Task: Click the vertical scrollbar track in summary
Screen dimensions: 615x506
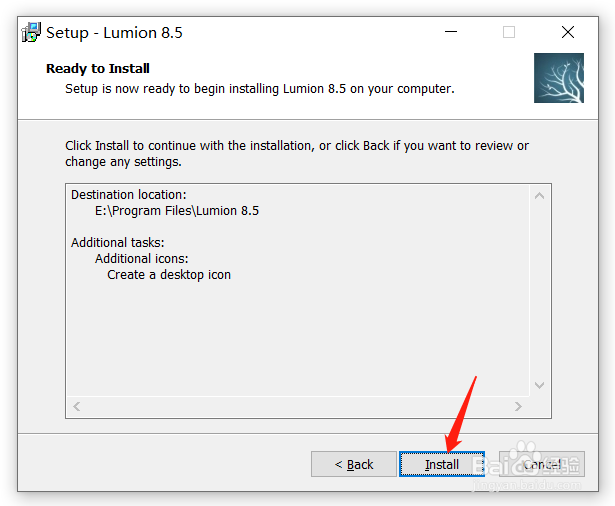Action: point(539,290)
